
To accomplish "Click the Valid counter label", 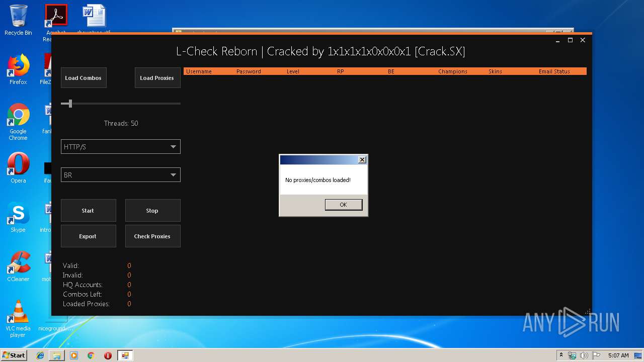I will click(x=71, y=265).
